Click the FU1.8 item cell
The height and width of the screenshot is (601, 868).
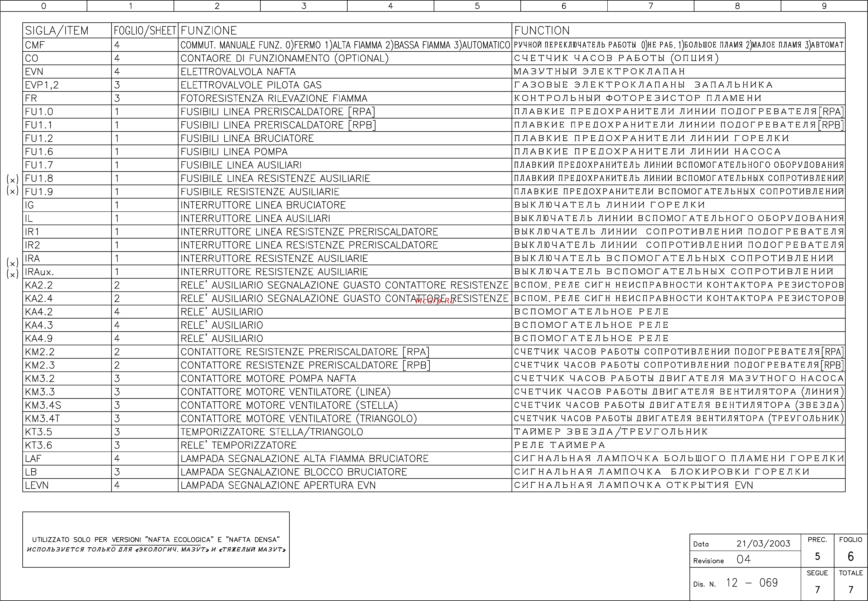(x=67, y=178)
